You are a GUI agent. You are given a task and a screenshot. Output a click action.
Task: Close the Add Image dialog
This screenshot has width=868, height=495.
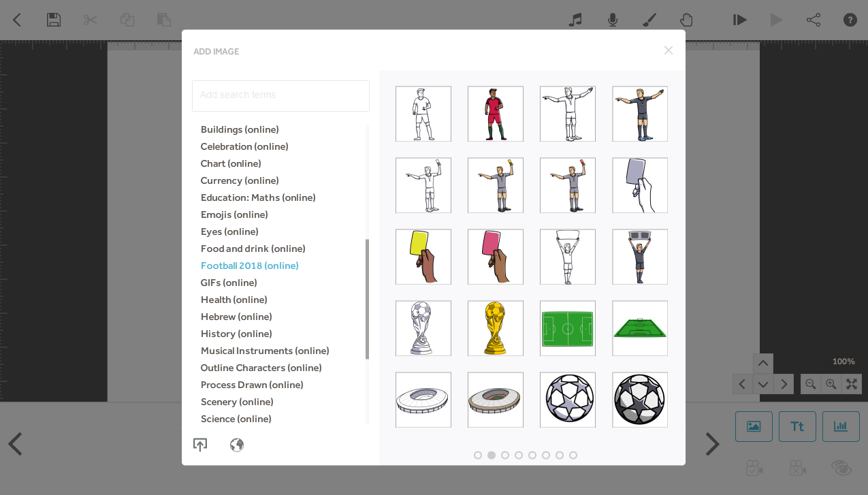669,50
